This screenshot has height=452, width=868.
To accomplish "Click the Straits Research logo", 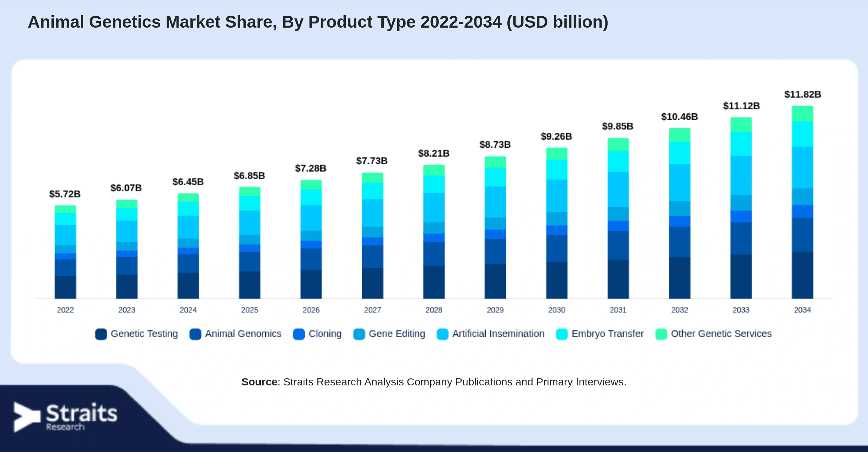I will point(65,417).
